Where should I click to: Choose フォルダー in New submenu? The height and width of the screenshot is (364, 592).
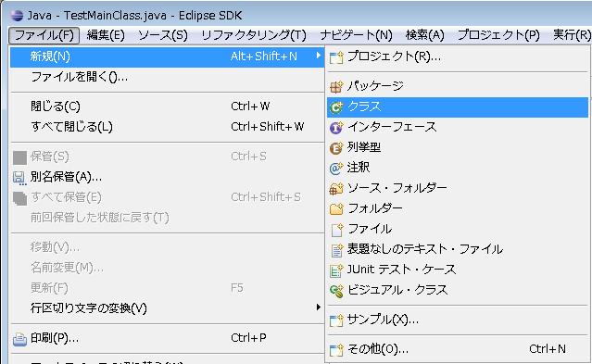click(x=458, y=208)
